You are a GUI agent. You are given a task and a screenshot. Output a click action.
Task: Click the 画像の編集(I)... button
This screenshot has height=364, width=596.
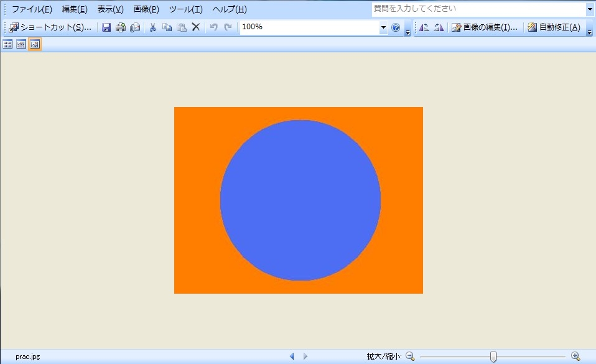(x=485, y=27)
